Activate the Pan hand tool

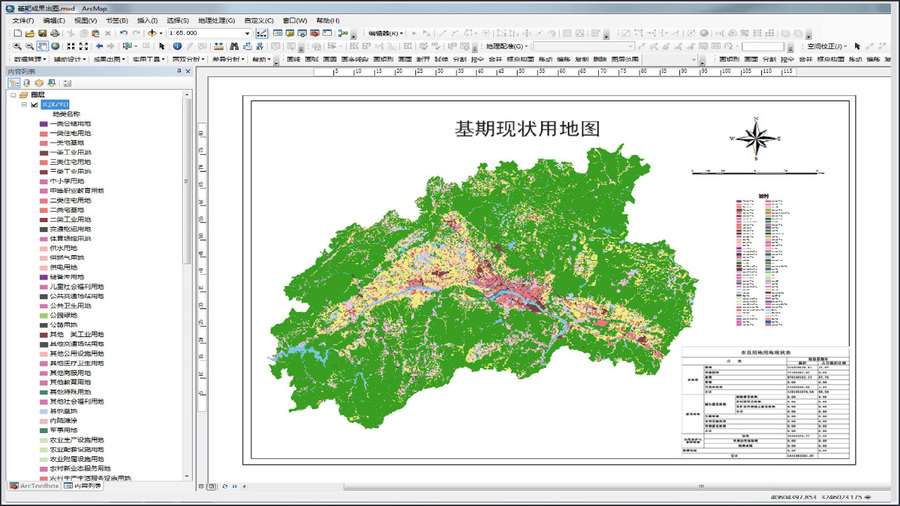click(42, 46)
